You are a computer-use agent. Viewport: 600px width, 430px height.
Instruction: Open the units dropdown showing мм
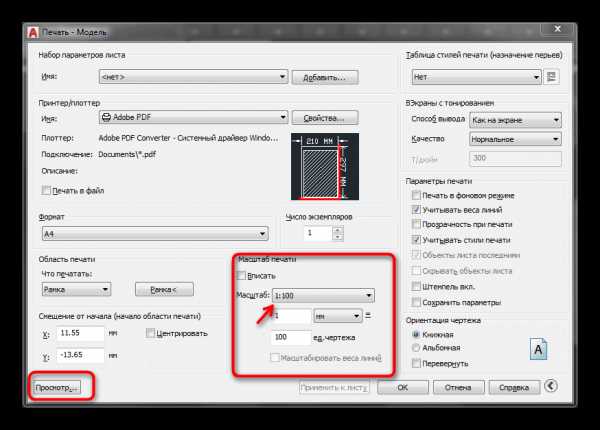(x=338, y=316)
